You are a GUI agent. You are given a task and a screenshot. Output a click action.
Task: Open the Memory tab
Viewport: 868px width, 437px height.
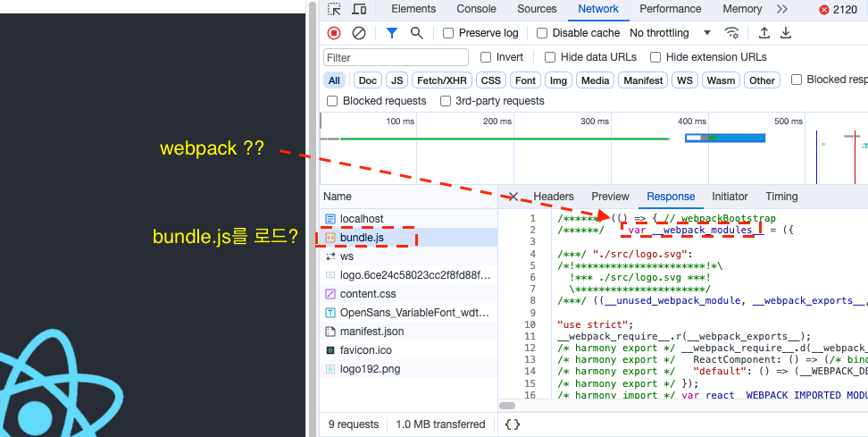(x=742, y=9)
